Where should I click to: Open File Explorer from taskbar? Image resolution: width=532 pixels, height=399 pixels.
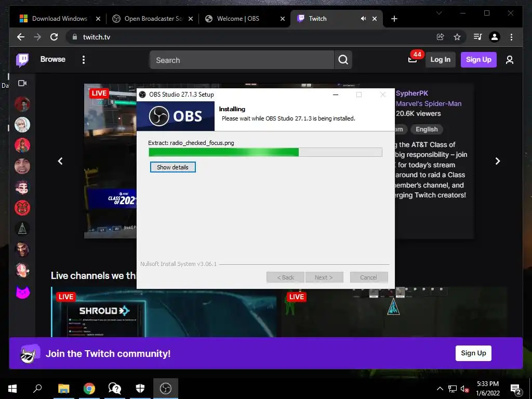tap(63, 389)
